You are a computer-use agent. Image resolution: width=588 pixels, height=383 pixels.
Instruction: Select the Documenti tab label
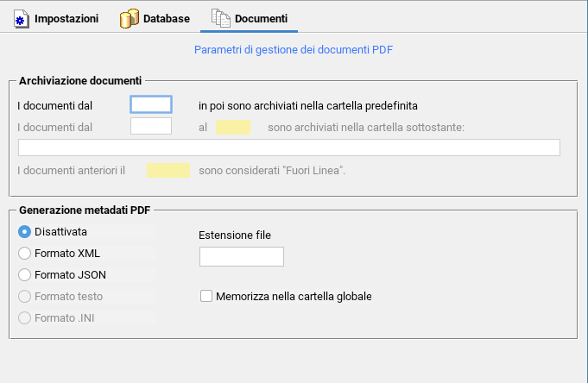[261, 18]
